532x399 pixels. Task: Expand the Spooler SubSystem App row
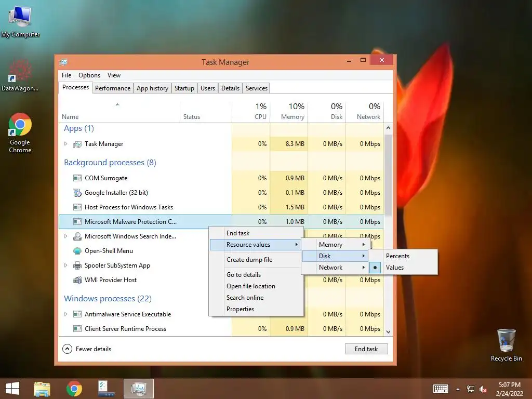coord(66,265)
